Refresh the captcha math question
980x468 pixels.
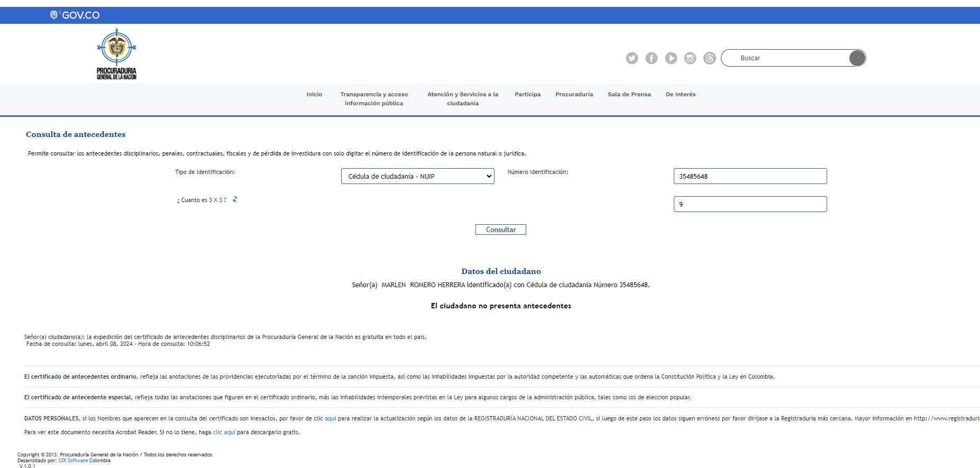[x=235, y=199]
